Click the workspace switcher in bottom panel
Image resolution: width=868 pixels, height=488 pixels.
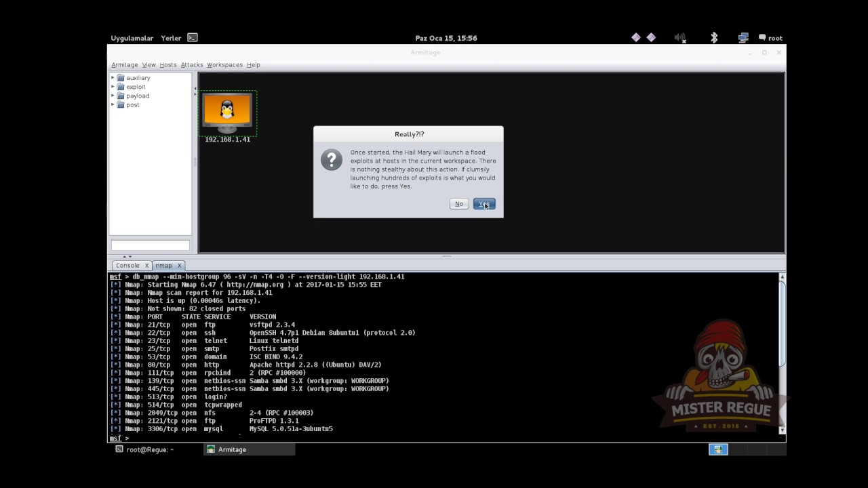click(718, 449)
